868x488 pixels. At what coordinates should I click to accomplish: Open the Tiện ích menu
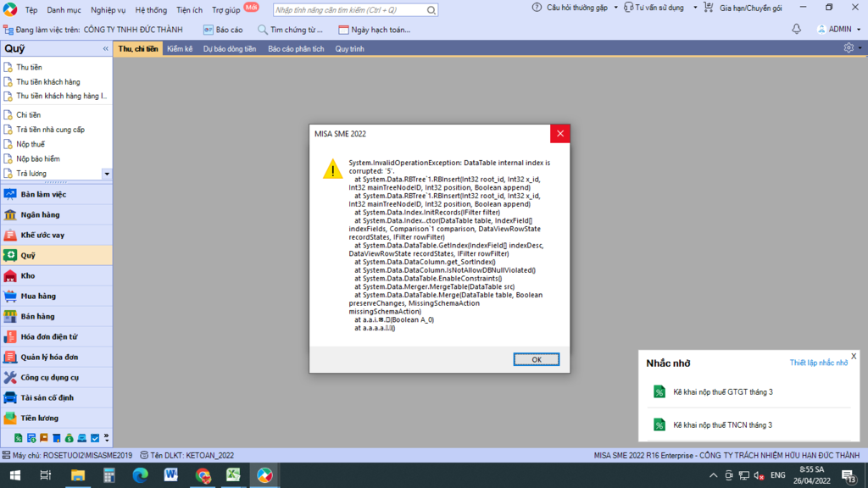point(189,10)
